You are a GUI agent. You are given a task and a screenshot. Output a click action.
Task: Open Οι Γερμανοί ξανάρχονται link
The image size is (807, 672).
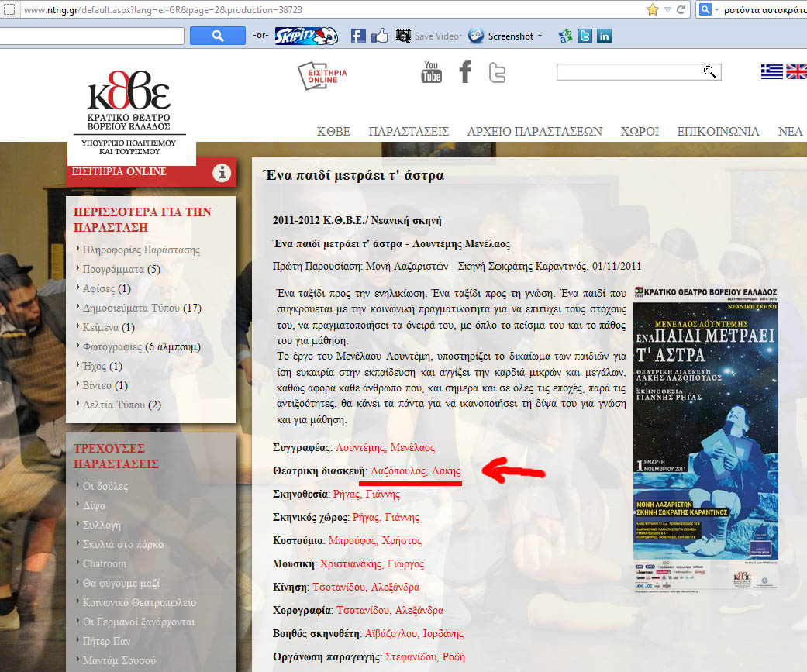(139, 622)
